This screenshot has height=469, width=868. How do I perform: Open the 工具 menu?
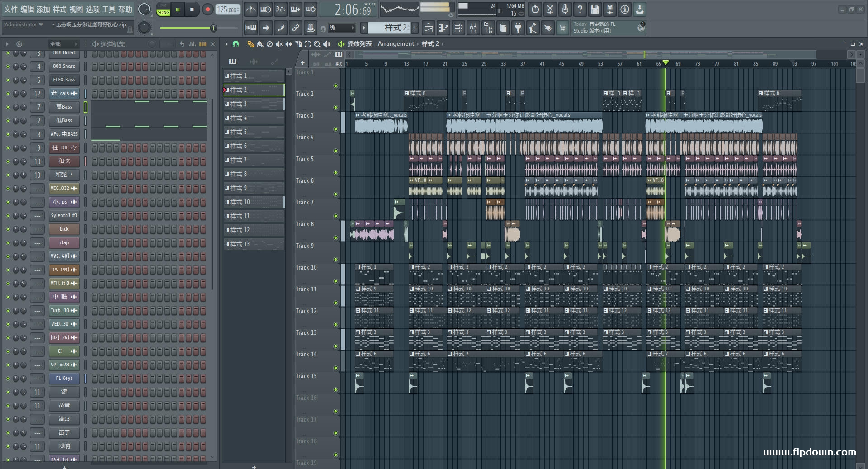pos(108,9)
